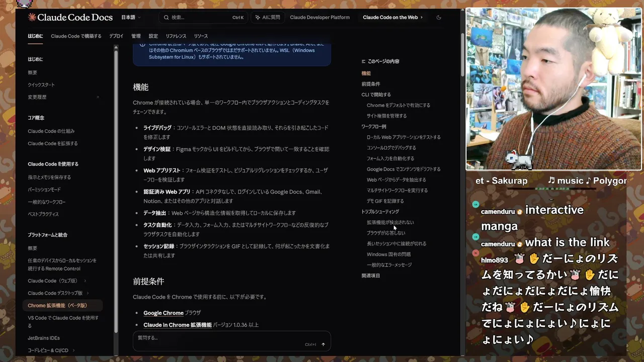Expand Claude Code デスクトップ版 chevron
Viewport: 644px width, 362px height.
point(88,293)
